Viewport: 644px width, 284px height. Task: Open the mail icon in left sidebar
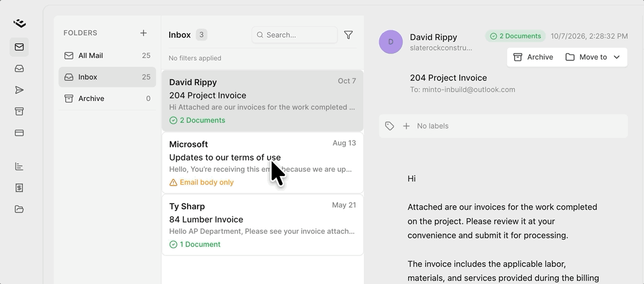point(19,47)
